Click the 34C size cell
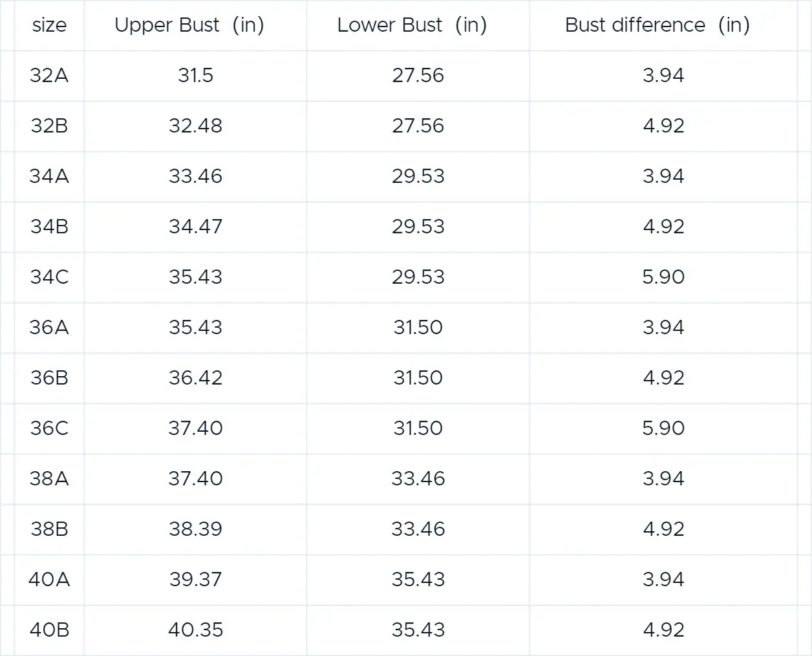This screenshot has height=656, width=812. (x=49, y=277)
